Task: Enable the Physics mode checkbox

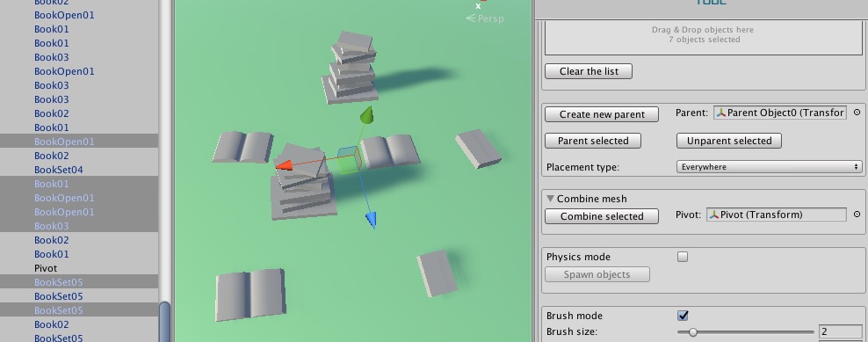Action: tap(683, 257)
